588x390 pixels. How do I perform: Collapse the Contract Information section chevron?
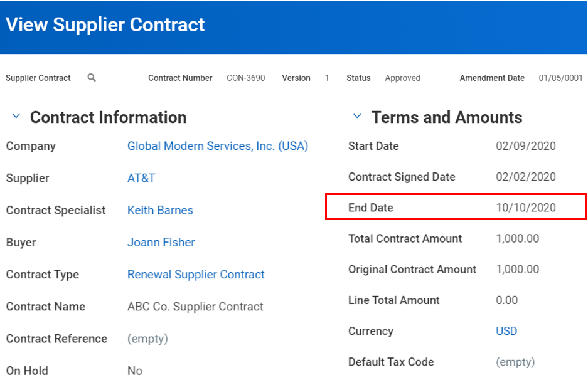16,117
